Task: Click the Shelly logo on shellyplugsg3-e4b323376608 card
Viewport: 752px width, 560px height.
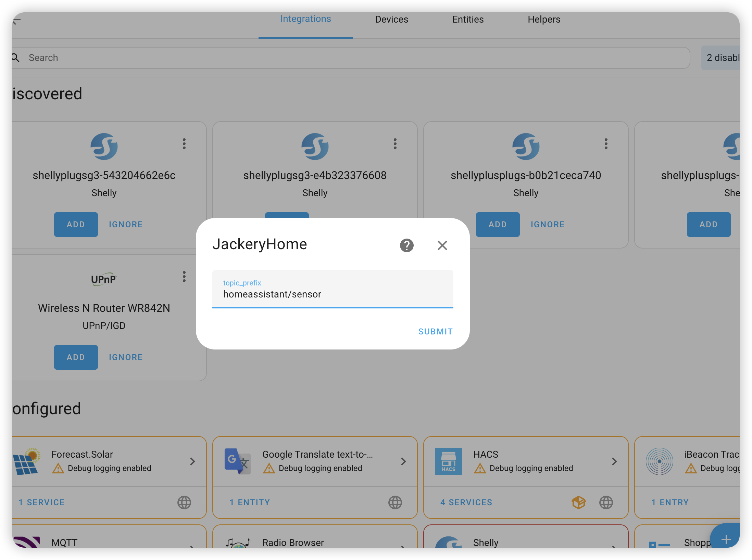Action: click(x=315, y=147)
